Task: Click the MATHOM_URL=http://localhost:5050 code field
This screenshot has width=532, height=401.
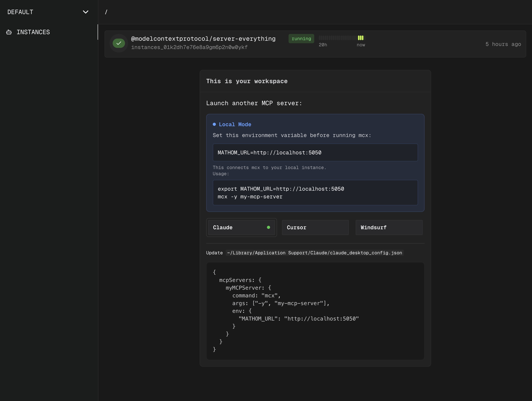Action: (x=315, y=152)
